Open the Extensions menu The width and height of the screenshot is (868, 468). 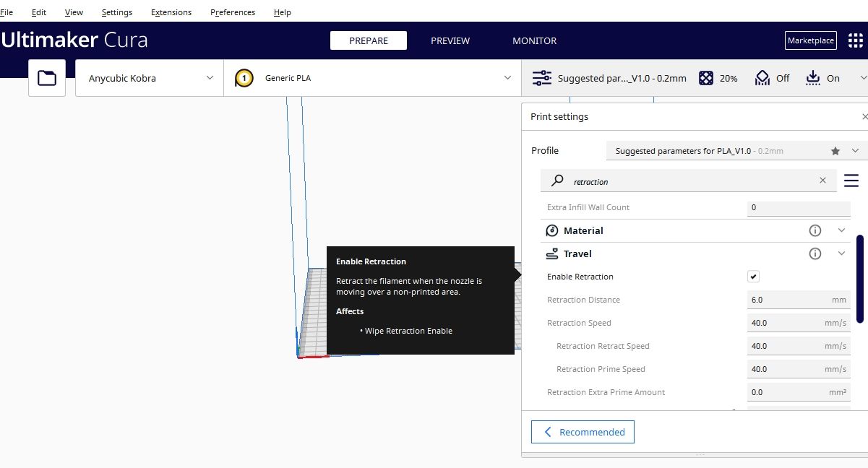pyautogui.click(x=171, y=12)
